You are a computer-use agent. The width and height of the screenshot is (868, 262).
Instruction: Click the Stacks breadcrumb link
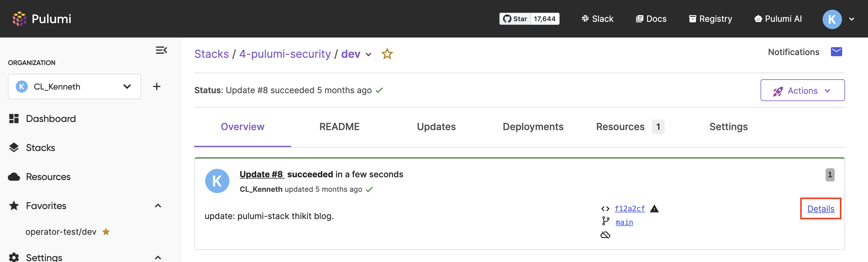tap(212, 54)
